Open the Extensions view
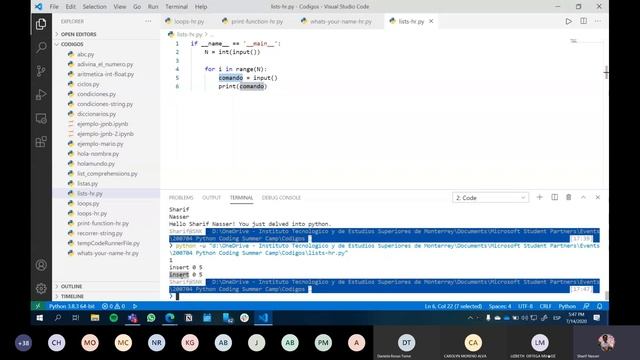The image size is (640, 360). [41, 142]
